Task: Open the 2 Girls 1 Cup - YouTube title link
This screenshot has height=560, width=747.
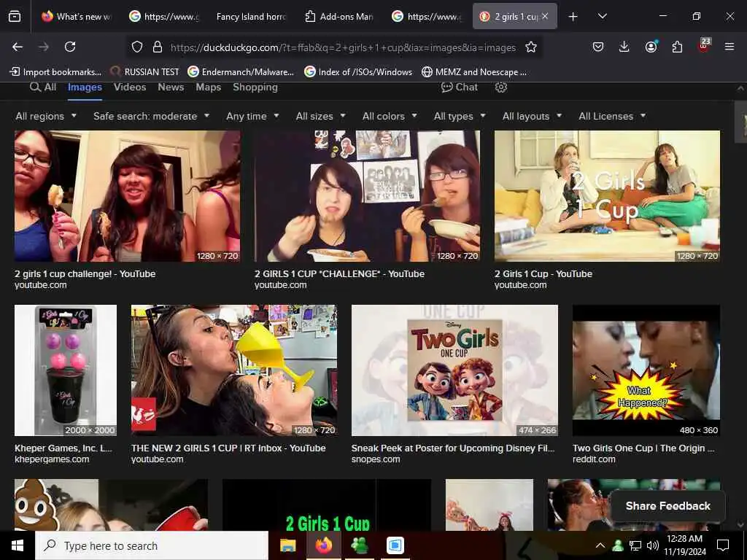Action: click(x=543, y=274)
